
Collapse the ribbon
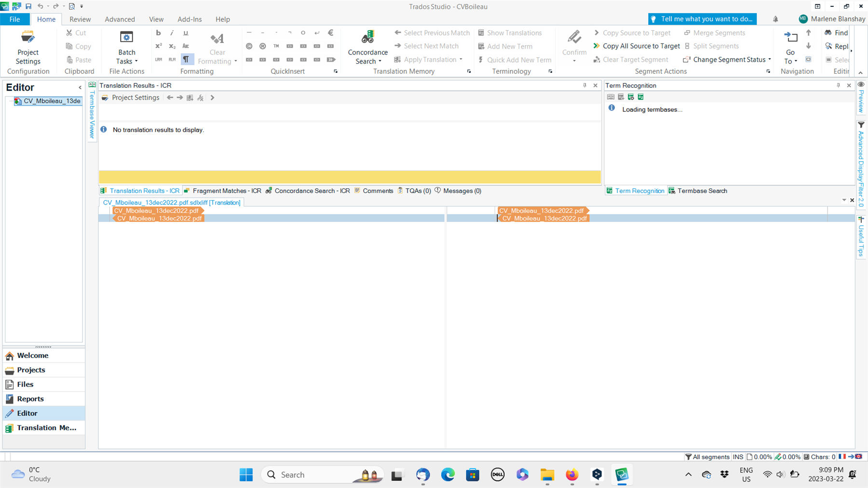pos(861,73)
